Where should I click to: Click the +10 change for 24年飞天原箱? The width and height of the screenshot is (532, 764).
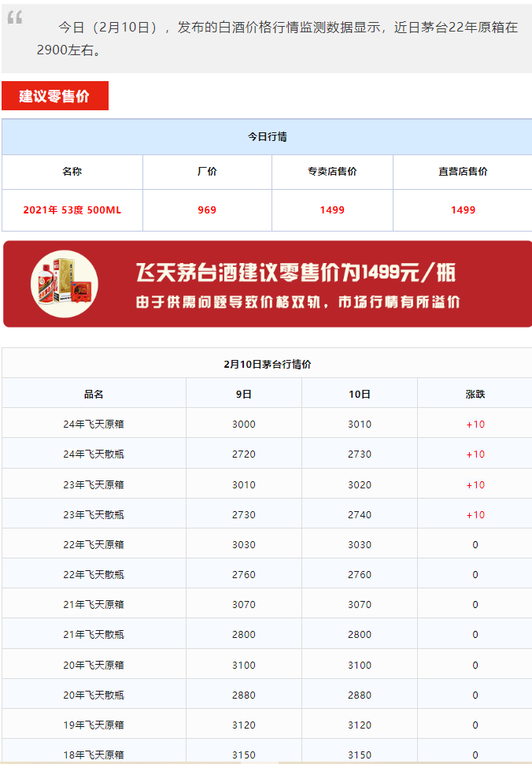475,424
